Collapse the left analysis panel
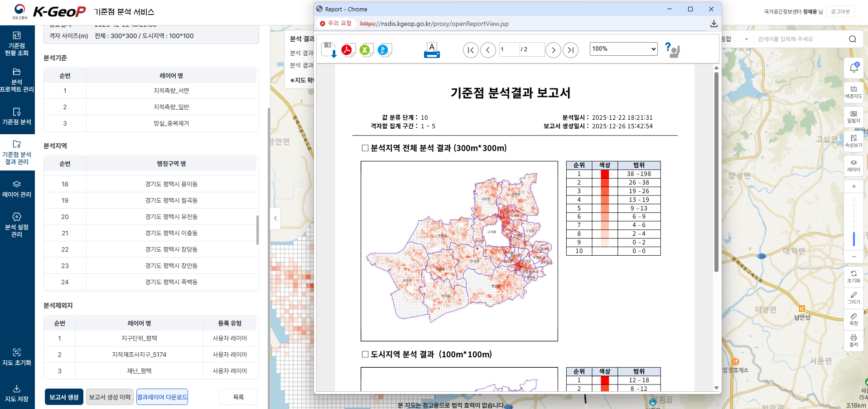 [x=275, y=219]
